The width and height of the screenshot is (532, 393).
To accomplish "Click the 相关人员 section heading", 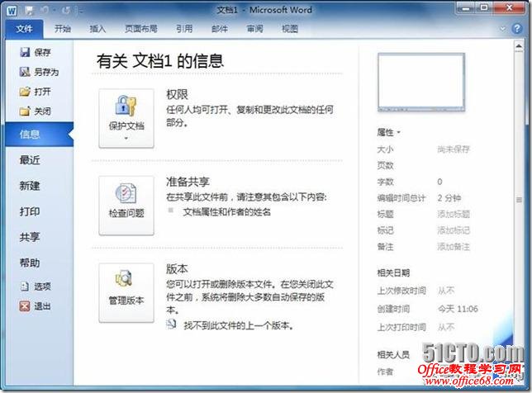I will [393, 355].
